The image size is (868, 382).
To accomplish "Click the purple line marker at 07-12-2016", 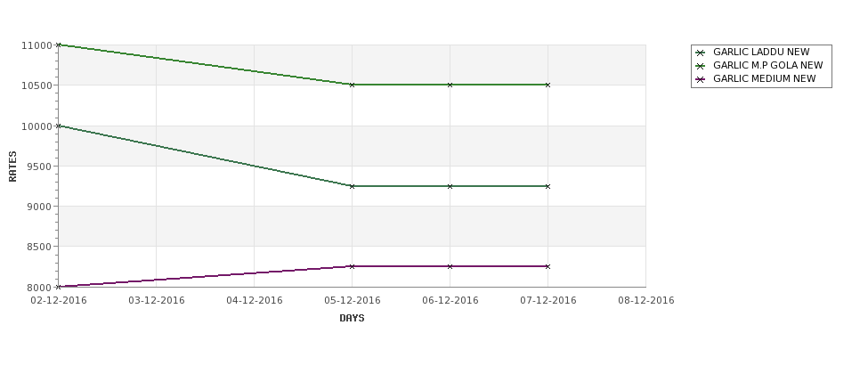I will pos(548,266).
